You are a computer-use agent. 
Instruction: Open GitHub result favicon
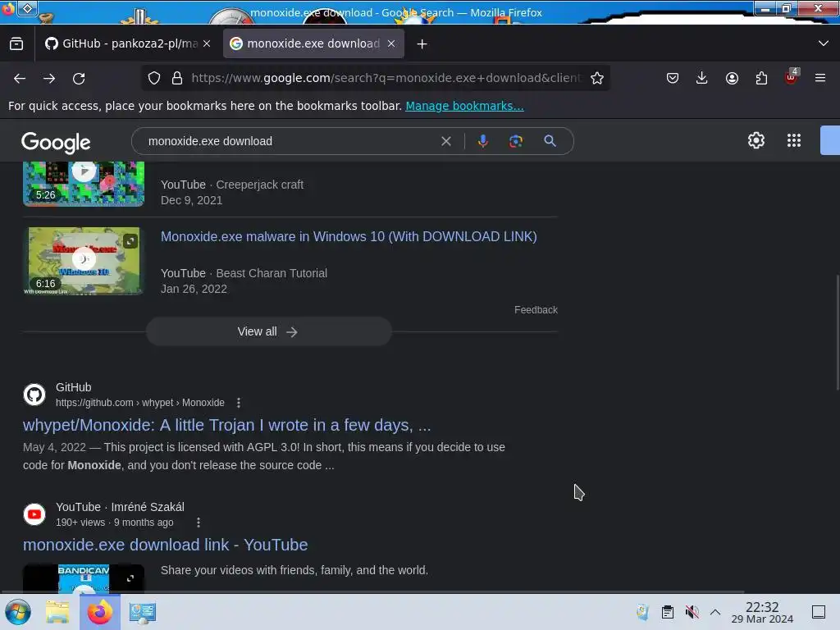point(34,395)
